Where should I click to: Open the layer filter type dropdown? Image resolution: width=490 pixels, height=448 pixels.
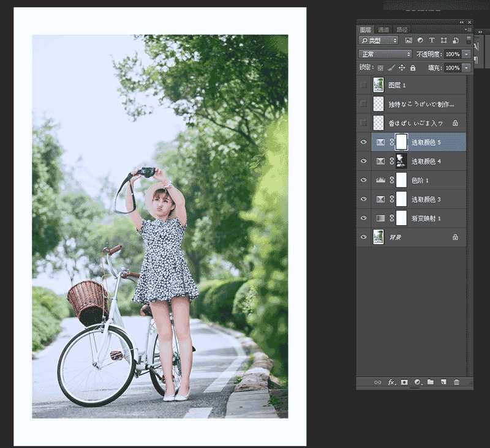[394, 39]
